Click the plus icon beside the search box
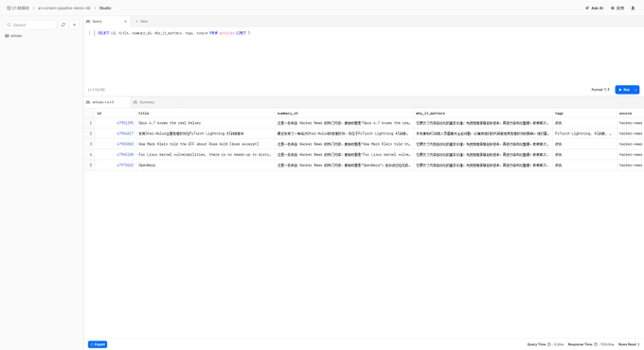Image resolution: width=644 pixels, height=350 pixels. [74, 25]
